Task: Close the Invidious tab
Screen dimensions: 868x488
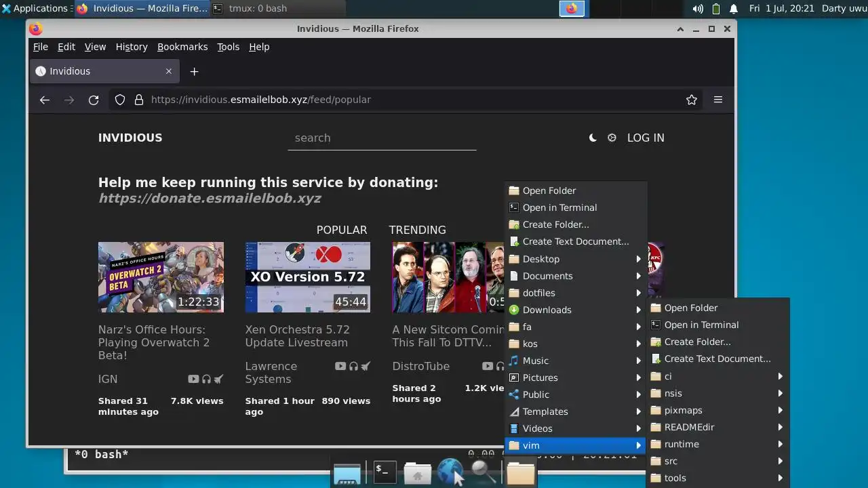Action: 169,71
